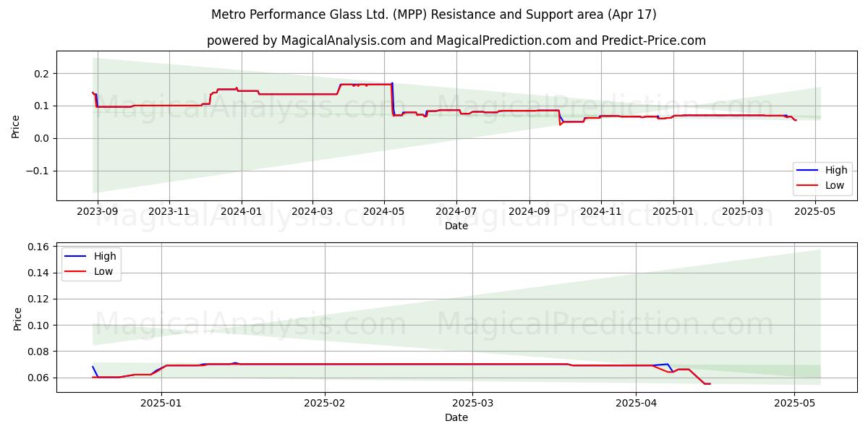Click '2025-01' tick under the upper chart
The image size is (868, 434).
pos(673,211)
